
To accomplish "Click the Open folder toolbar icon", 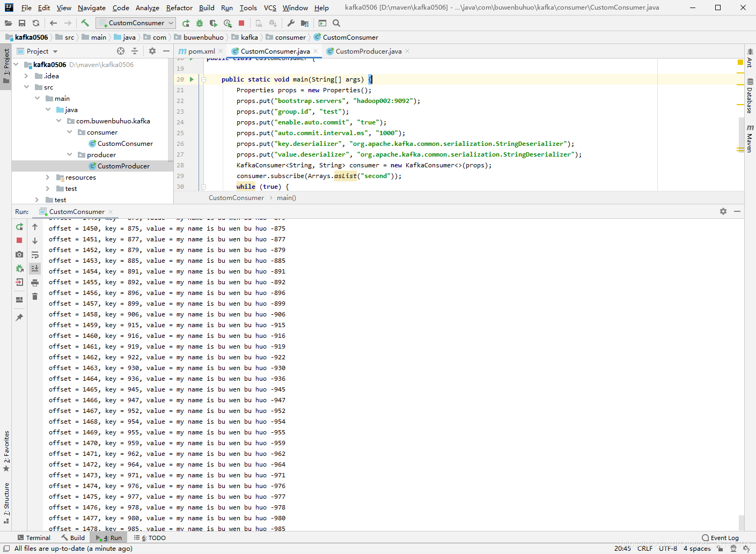I will pos(8,23).
